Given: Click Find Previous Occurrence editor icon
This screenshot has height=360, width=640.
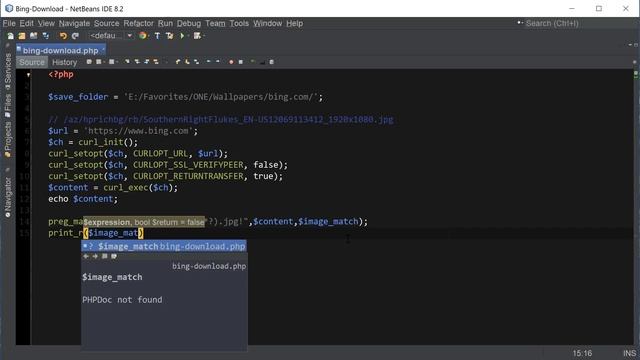Looking at the screenshot, I should coord(137,62).
